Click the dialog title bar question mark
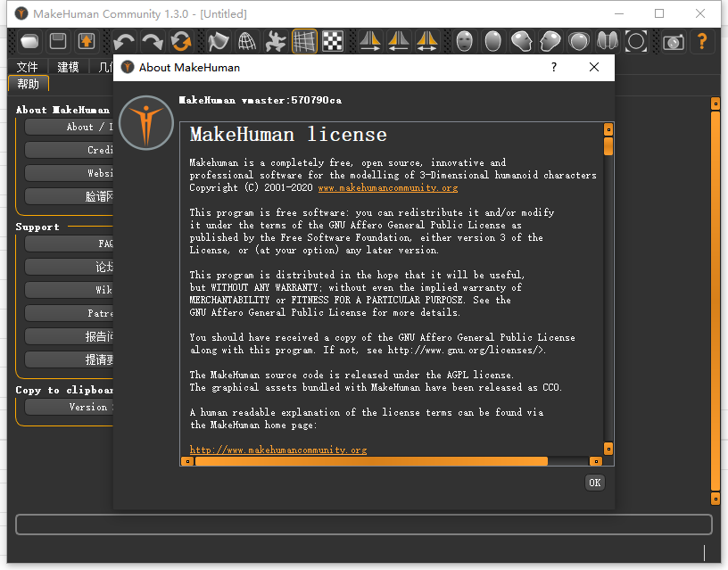 (x=554, y=67)
